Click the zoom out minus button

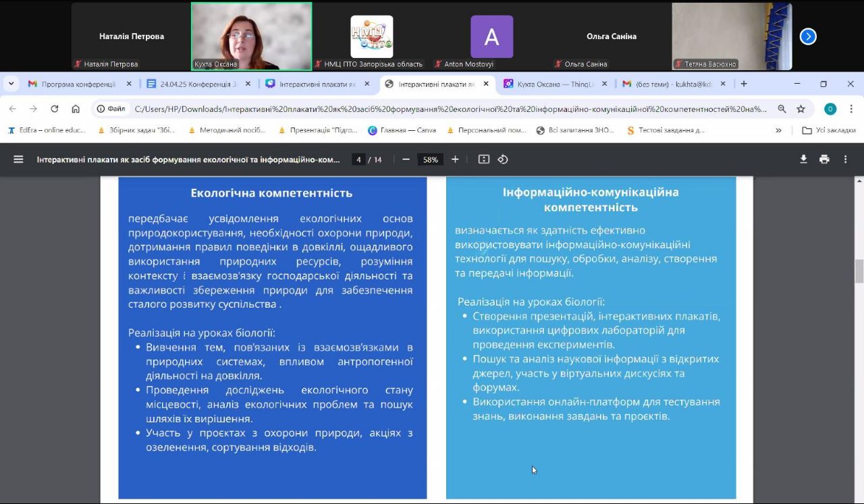pos(406,159)
